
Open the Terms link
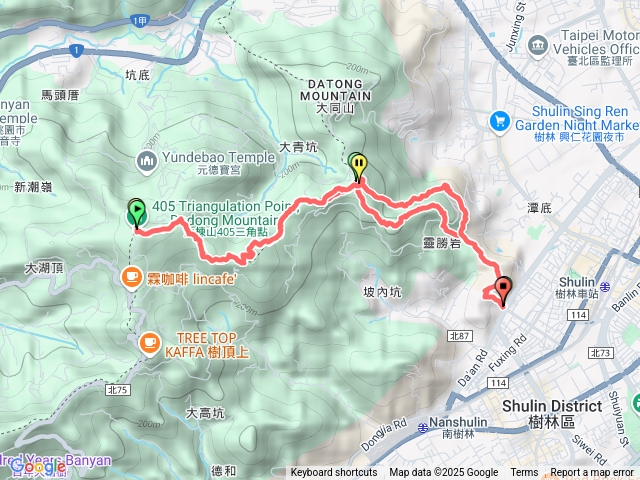(524, 472)
